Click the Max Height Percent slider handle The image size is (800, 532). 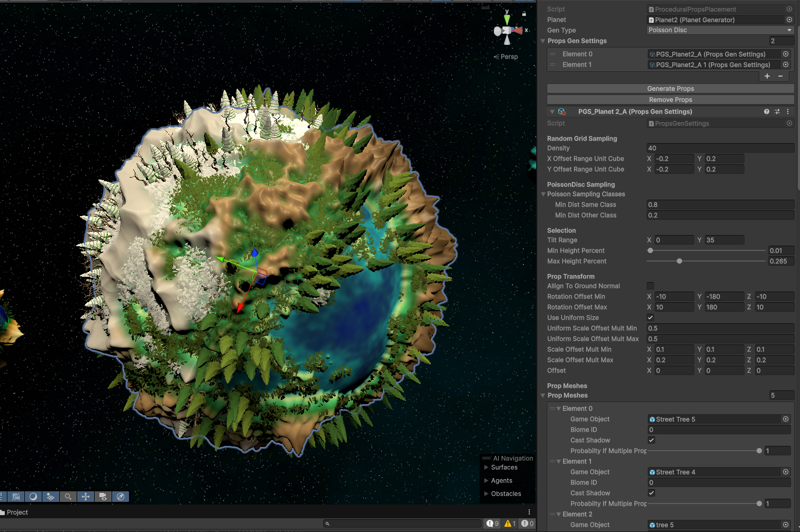pyautogui.click(x=679, y=261)
